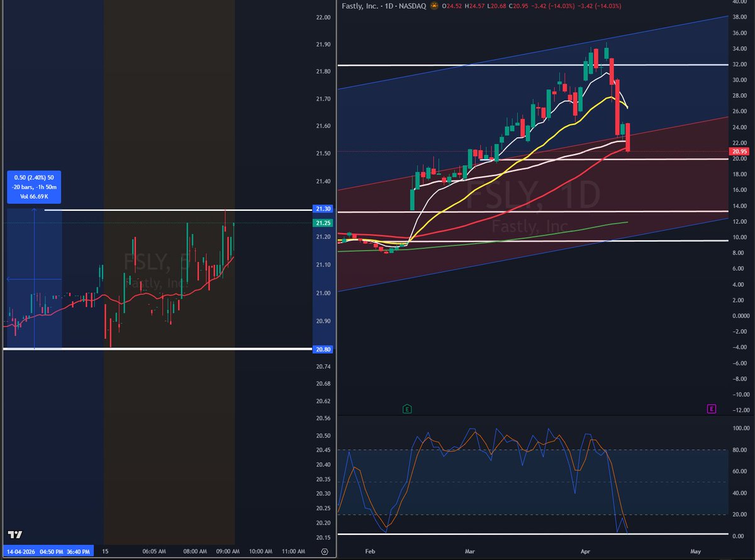The width and height of the screenshot is (755, 560).
Task: Click the Apr label on the daily chart
Action: (586, 551)
